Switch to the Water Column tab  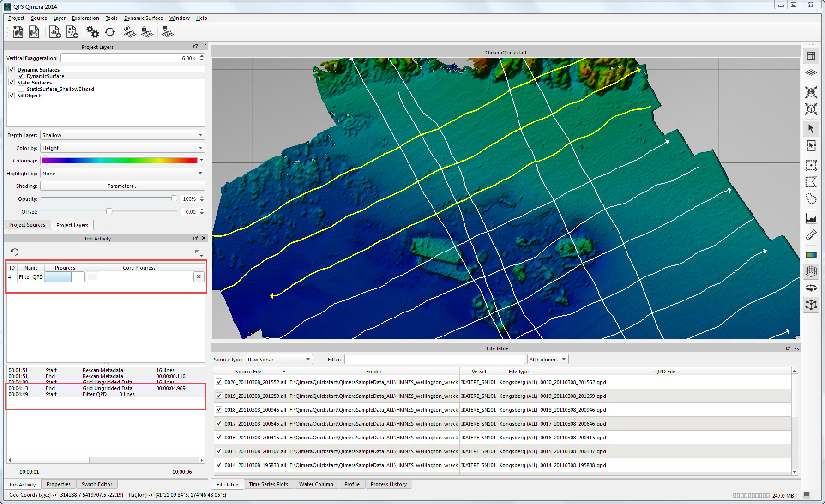[x=316, y=484]
